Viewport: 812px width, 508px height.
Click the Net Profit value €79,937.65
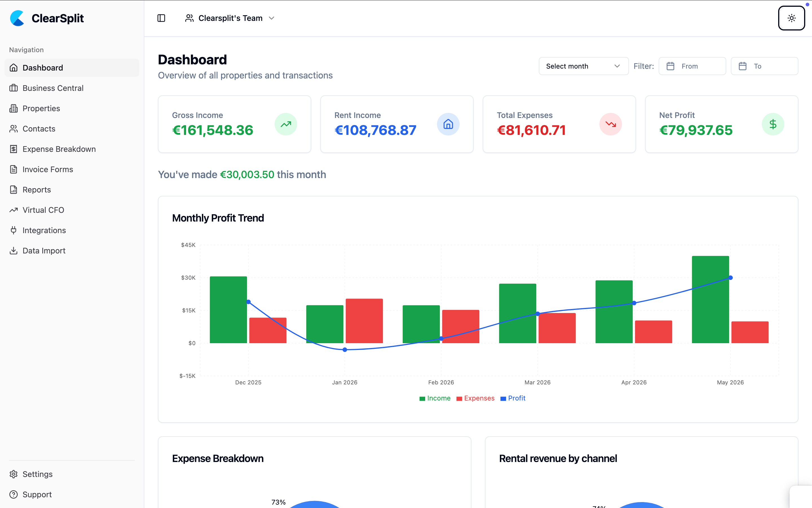(x=696, y=130)
